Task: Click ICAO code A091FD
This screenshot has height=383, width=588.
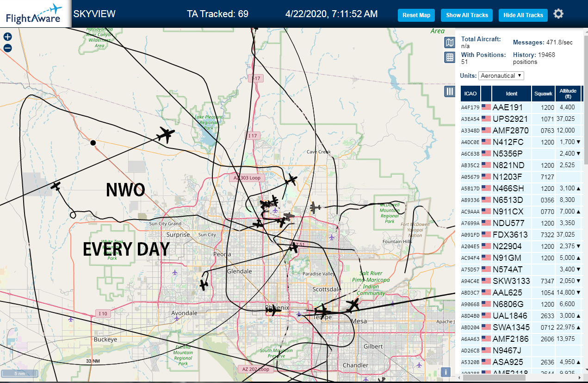Action: pyautogui.click(x=470, y=235)
